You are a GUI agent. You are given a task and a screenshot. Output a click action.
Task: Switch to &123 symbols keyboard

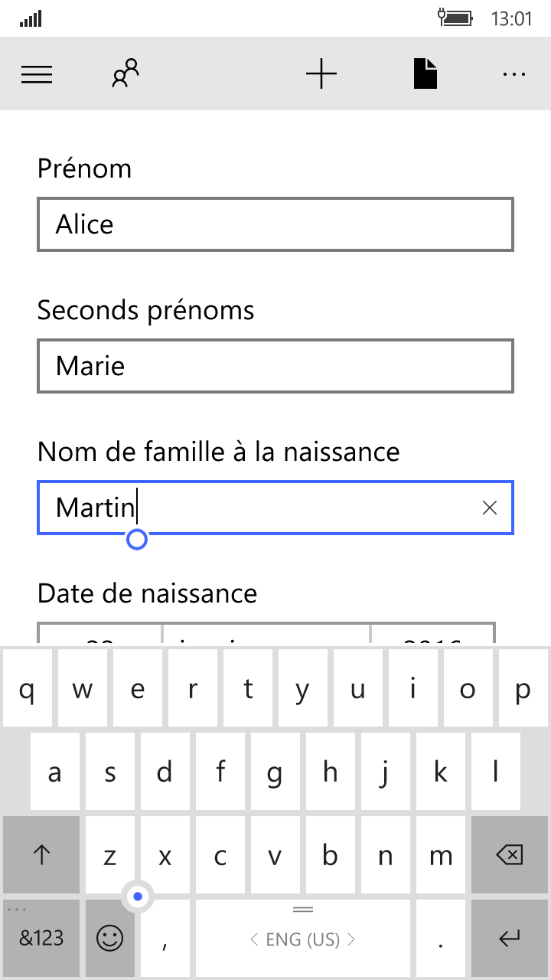pos(41,939)
